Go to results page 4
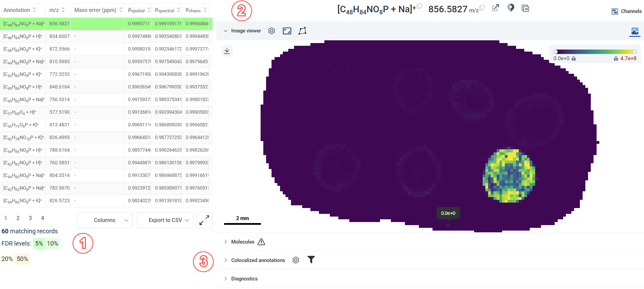644x289 pixels. coord(43,218)
